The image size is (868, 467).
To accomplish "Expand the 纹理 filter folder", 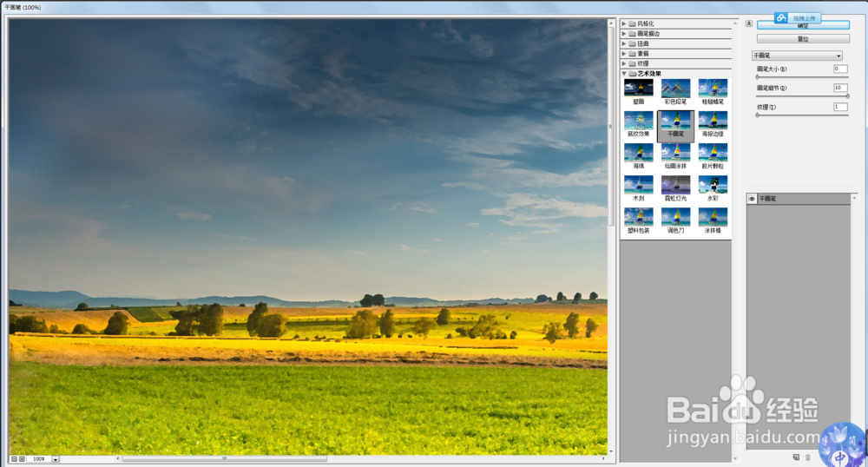I will pos(624,63).
